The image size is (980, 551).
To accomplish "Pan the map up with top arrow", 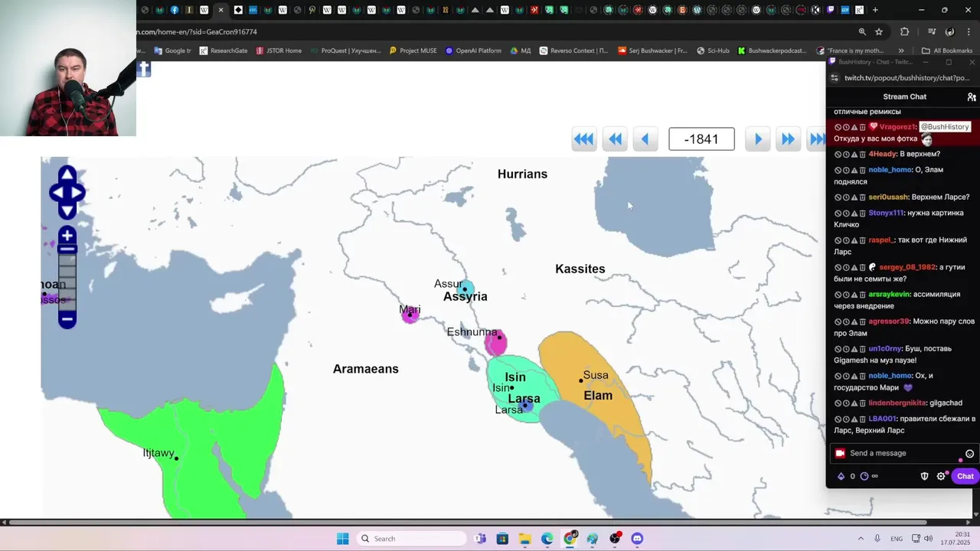I will click(x=67, y=175).
